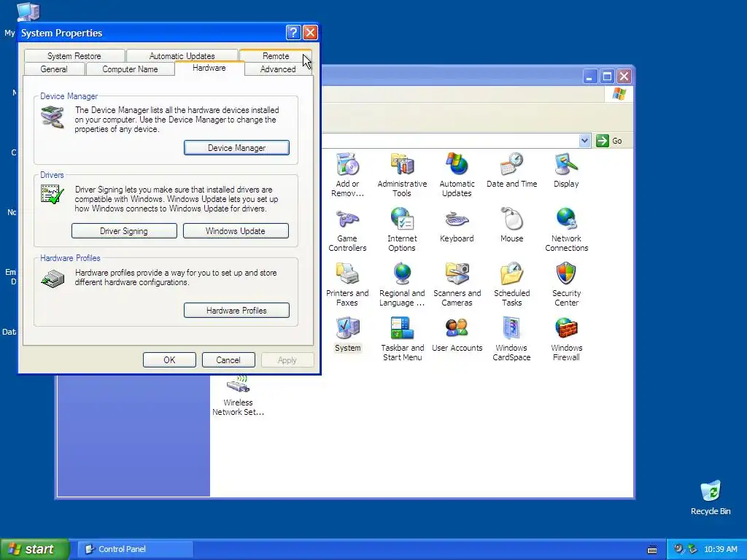
Task: Open the Internet Options icon
Action: pos(402,230)
